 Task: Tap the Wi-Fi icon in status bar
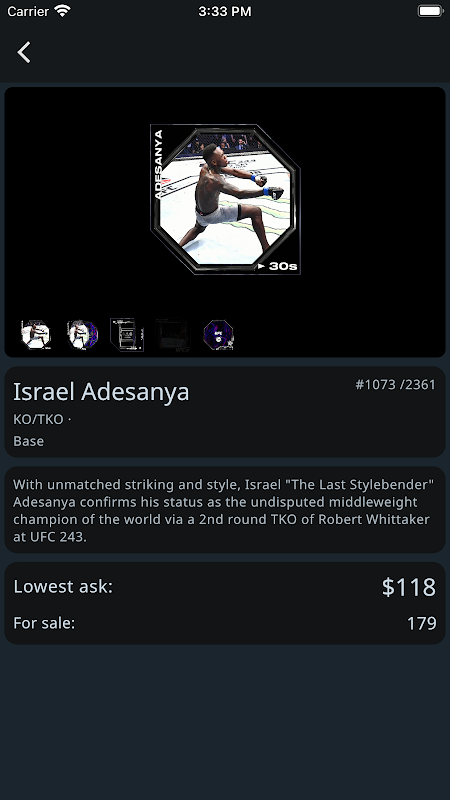(62, 11)
